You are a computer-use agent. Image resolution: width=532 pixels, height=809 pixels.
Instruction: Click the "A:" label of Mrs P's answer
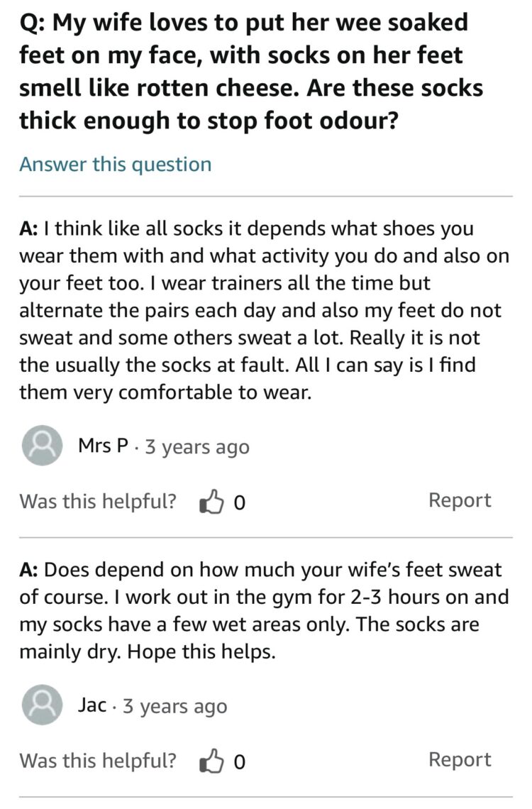(28, 229)
